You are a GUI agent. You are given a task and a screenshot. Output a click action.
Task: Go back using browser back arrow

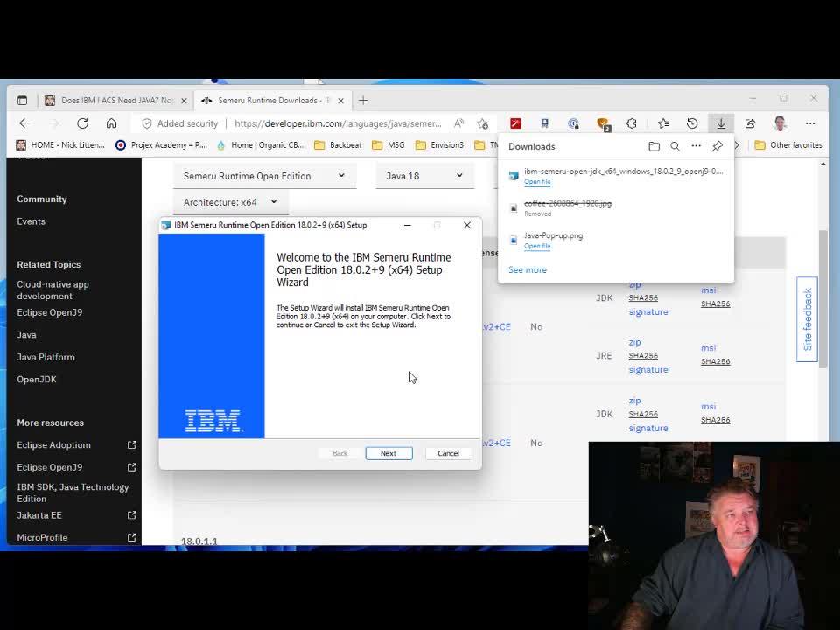pos(25,123)
